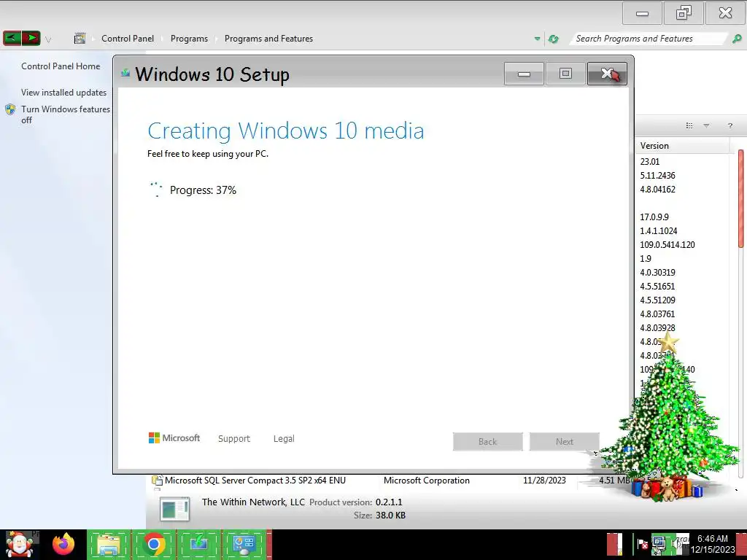
Task: Select version 5.11.2436 entry
Action: tap(657, 175)
